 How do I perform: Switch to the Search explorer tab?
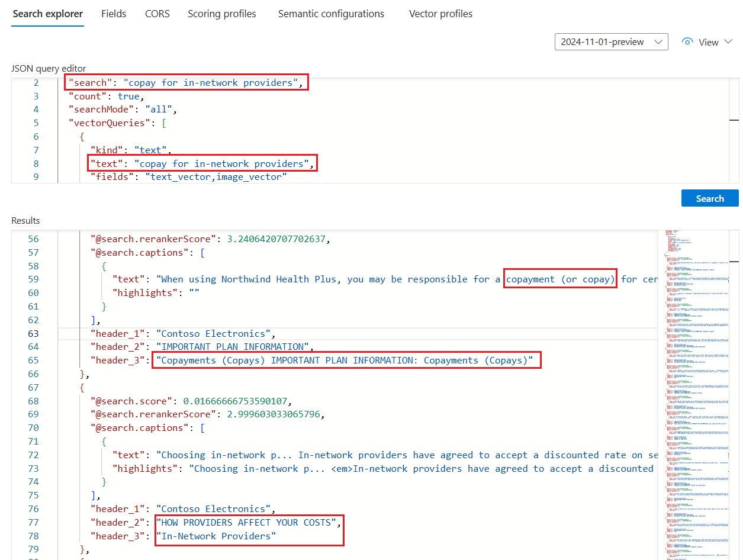tap(48, 14)
